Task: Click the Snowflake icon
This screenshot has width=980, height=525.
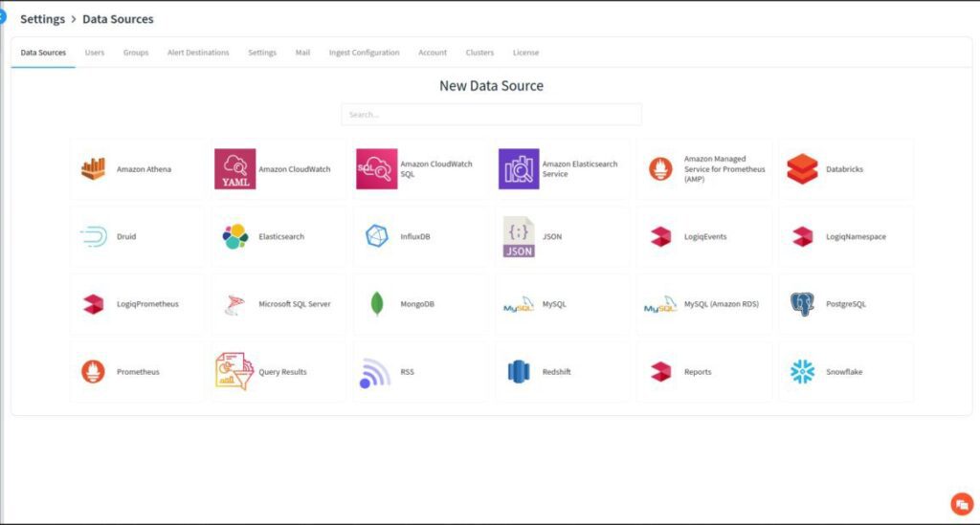Action: (803, 371)
